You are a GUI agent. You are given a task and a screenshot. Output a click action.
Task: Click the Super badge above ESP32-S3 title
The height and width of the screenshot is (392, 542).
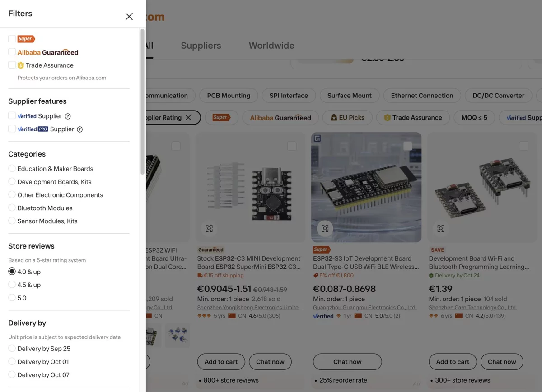[x=322, y=249]
